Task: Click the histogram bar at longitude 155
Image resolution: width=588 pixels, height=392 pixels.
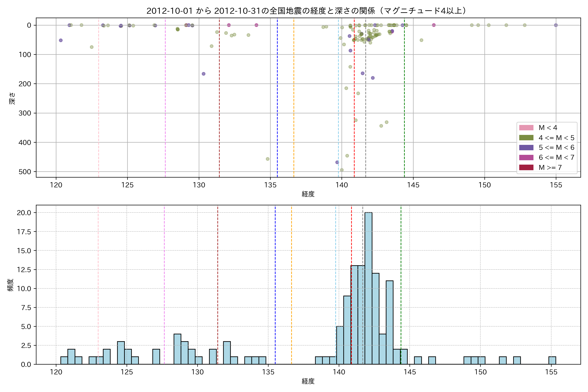Action: pyautogui.click(x=552, y=360)
